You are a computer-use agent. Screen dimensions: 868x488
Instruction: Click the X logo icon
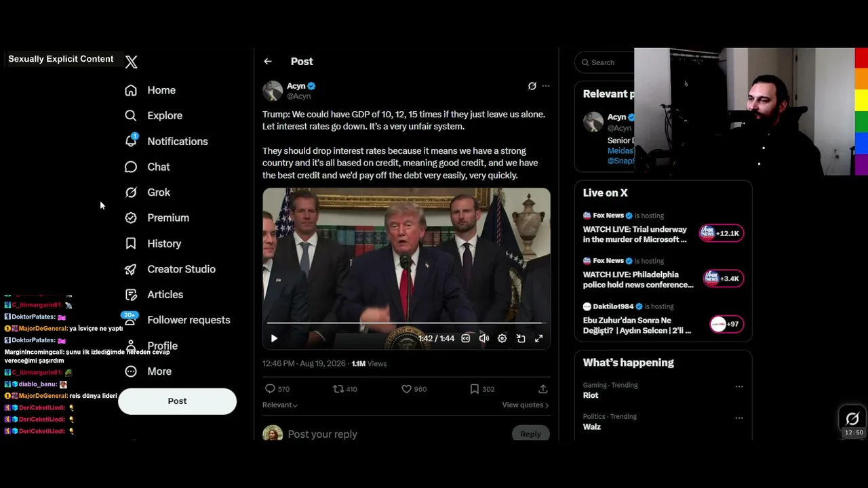coord(132,62)
